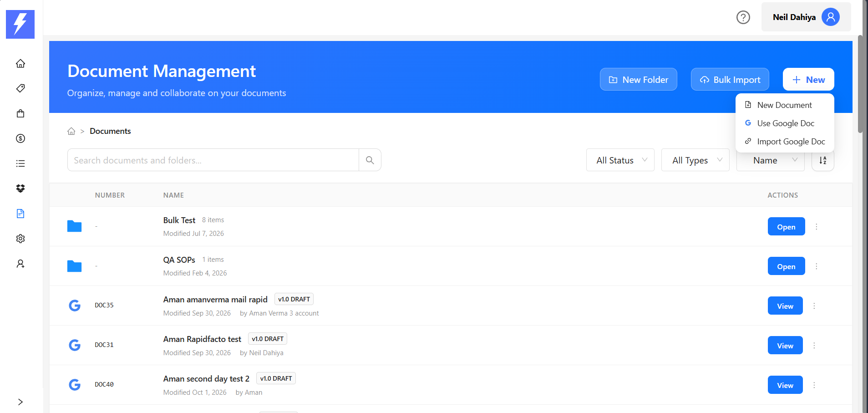View document DOC35
The height and width of the screenshot is (413, 868).
click(x=785, y=306)
